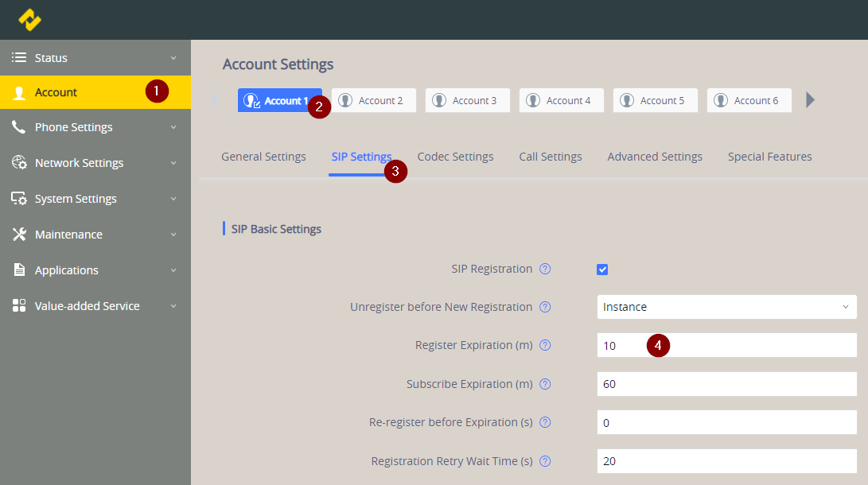Viewport: 868px width, 485px height.
Task: Open the Advanced Settings tab
Action: pos(654,157)
